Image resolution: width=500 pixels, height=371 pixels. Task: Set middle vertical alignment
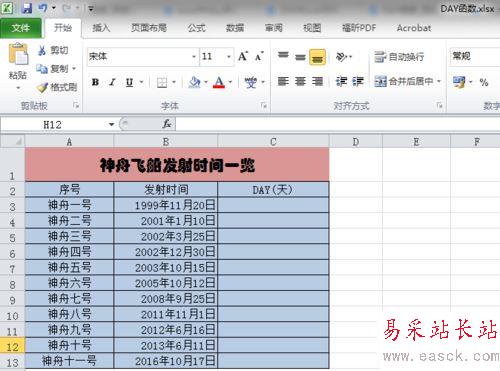(x=300, y=56)
